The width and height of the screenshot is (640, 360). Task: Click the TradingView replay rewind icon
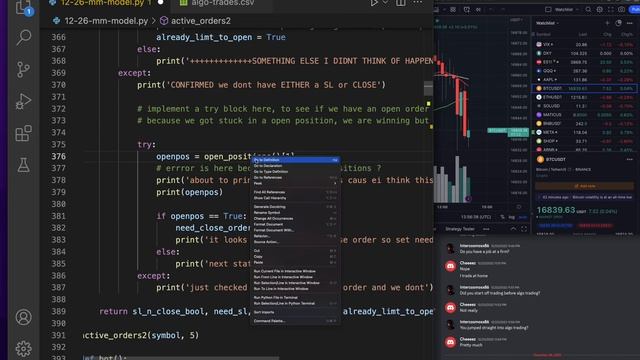point(478,9)
